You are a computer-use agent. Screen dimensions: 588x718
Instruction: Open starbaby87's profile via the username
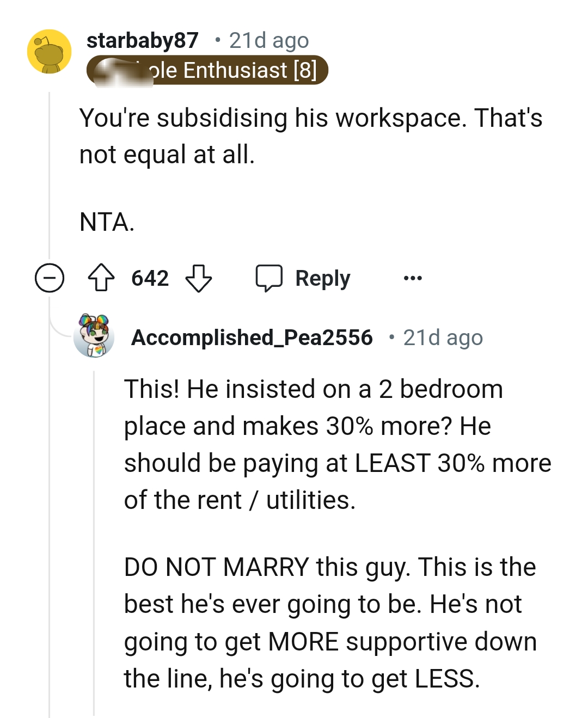[143, 40]
